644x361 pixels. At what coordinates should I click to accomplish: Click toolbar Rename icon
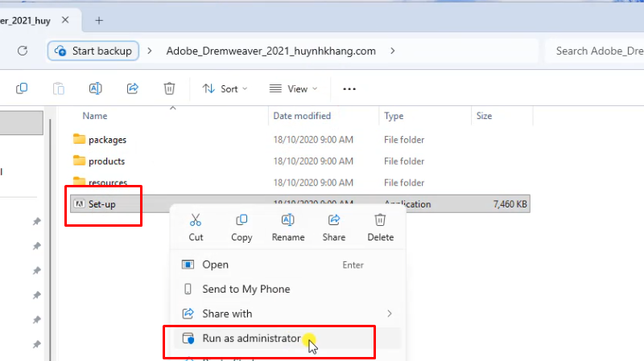[x=96, y=88]
